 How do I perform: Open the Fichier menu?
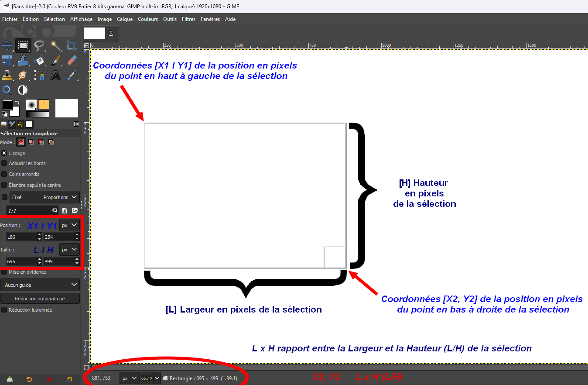tap(10, 19)
